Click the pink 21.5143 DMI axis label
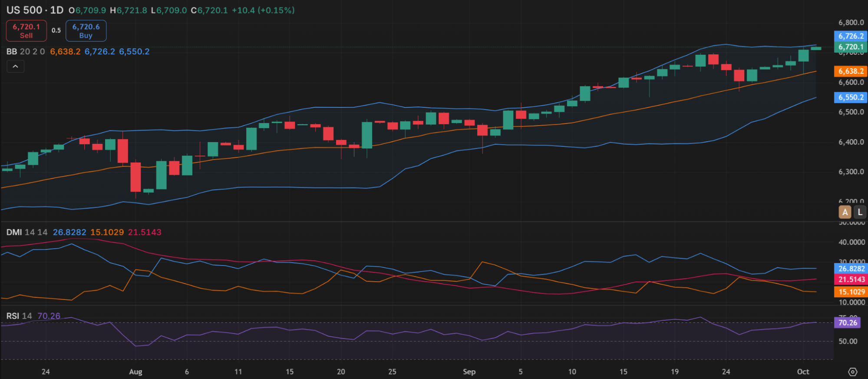868x379 pixels. coord(851,279)
